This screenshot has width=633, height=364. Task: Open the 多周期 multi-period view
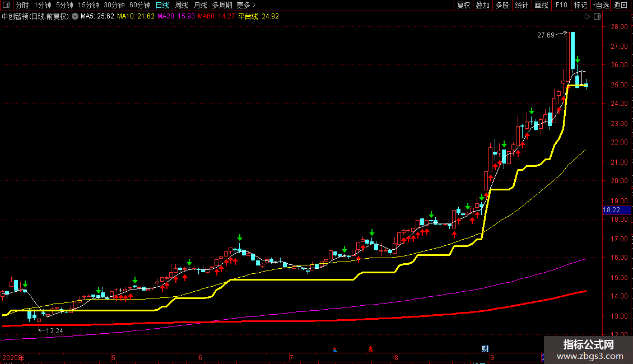[x=222, y=5]
